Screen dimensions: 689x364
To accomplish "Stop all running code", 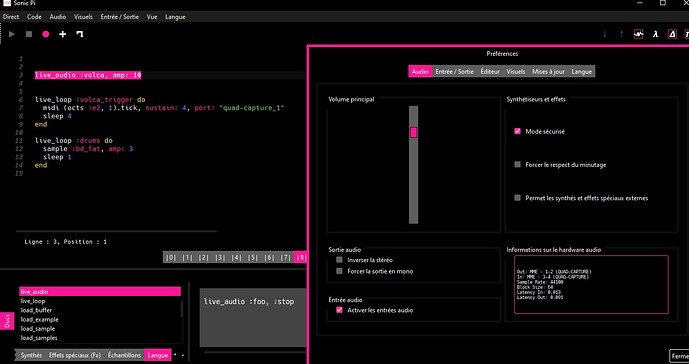I will tap(29, 34).
